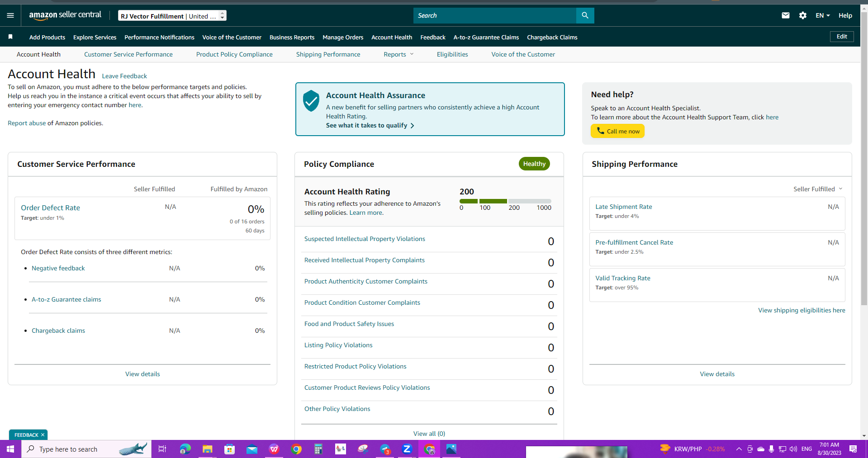Open the Snipping Tool in the taskbar
Image resolution: width=868 pixels, height=458 pixels.
point(363,449)
